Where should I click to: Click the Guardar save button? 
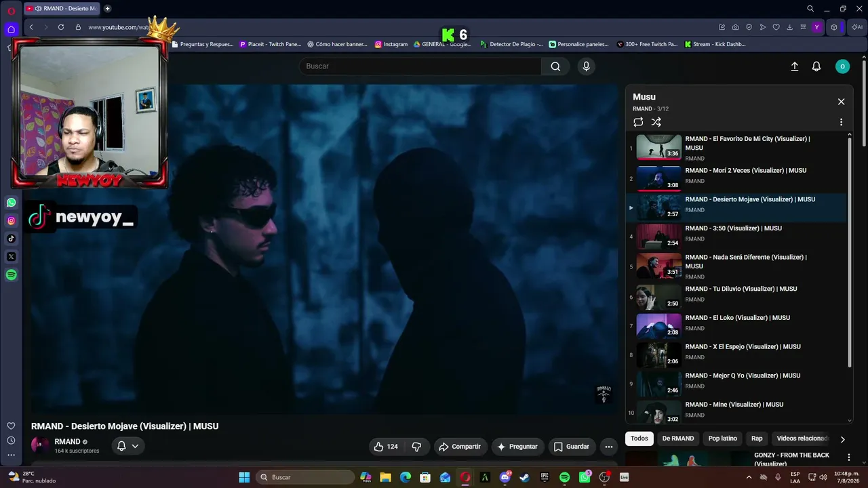[x=572, y=447]
